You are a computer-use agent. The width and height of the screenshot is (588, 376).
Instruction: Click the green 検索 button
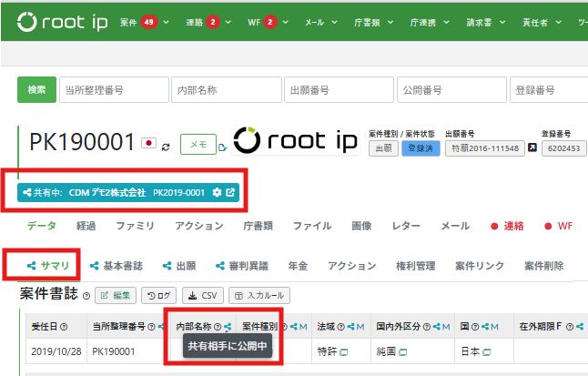[36, 90]
